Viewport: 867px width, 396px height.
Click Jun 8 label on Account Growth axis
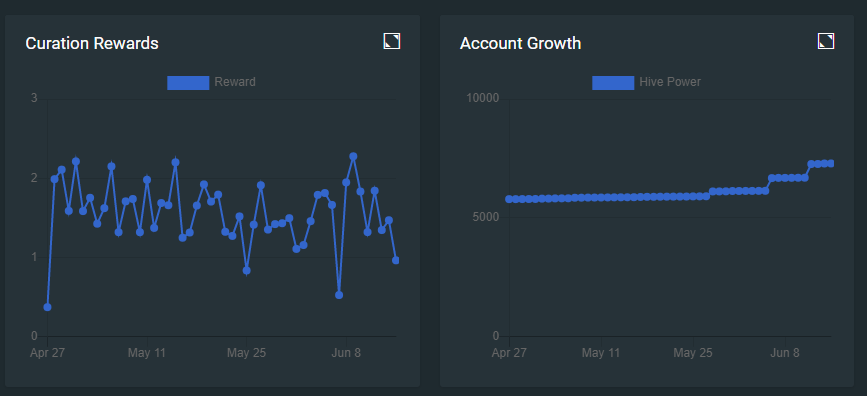pos(785,353)
